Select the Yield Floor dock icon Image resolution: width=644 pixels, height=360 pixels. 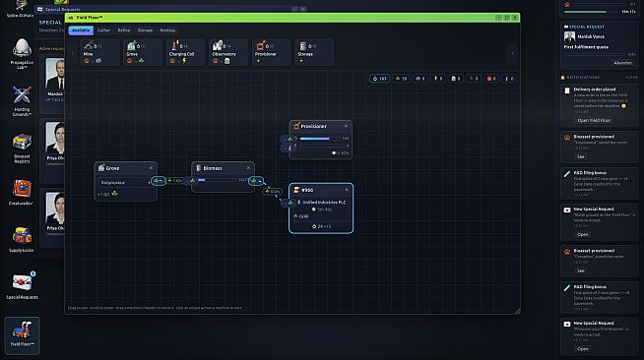click(x=22, y=335)
